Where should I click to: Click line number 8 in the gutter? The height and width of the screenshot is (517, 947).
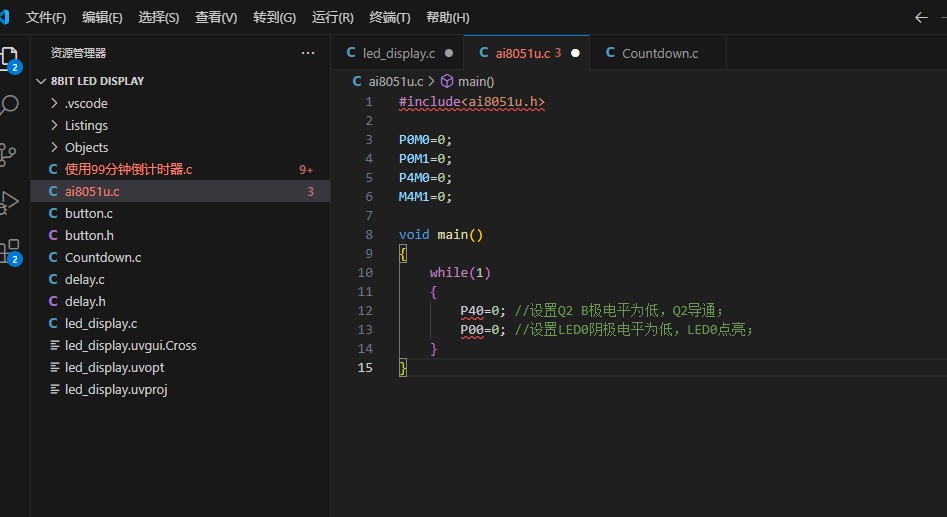point(368,234)
